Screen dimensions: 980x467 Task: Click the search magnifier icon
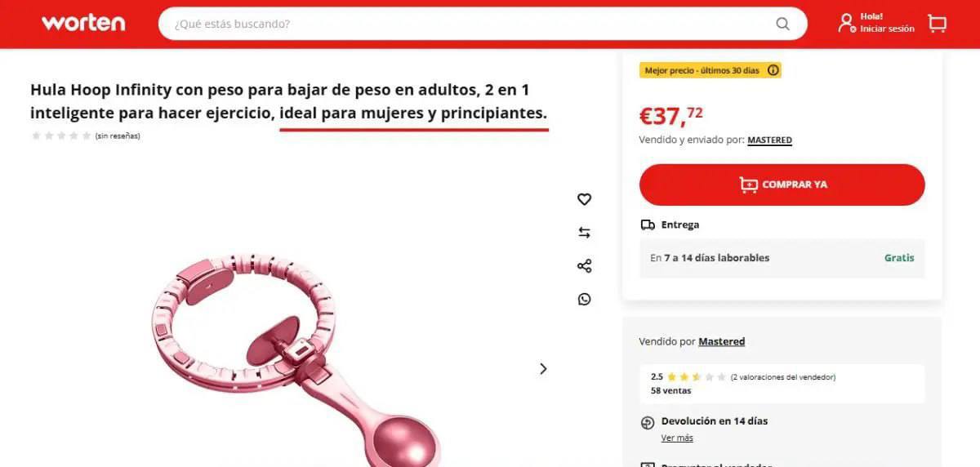782,24
